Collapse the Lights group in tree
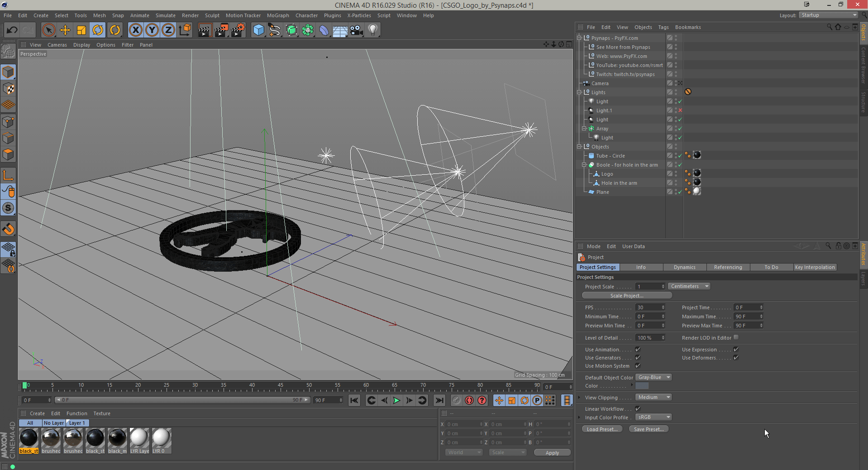Screen dimensions: 868x470 [x=579, y=92]
